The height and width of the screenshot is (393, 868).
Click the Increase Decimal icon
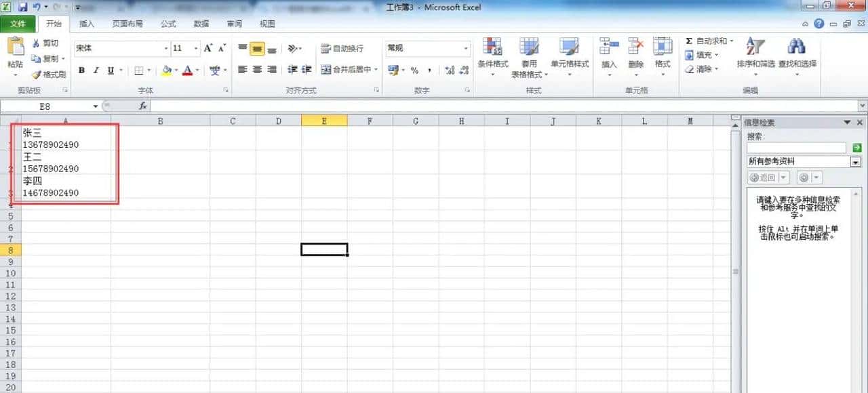tap(450, 70)
